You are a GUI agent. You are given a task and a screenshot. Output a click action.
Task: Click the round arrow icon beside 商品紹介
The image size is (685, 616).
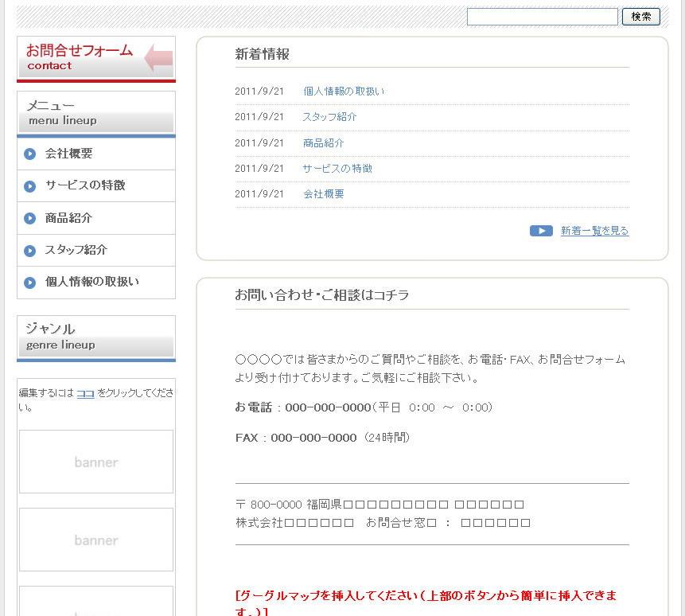[30, 218]
